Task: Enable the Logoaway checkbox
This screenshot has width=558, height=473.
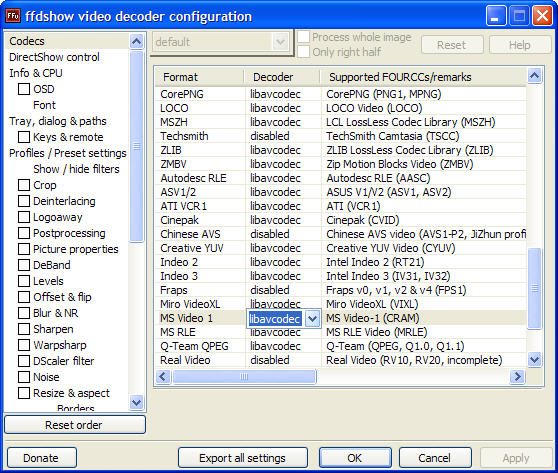Action: 24,217
